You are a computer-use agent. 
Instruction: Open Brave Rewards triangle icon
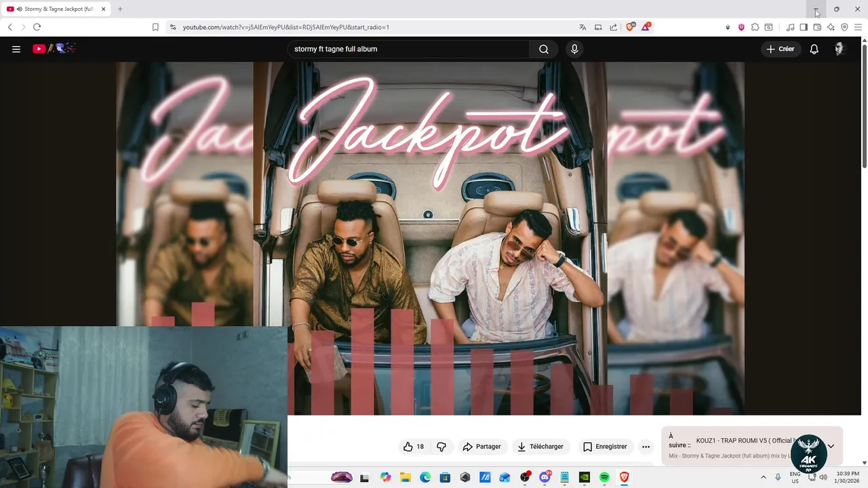[x=646, y=27]
